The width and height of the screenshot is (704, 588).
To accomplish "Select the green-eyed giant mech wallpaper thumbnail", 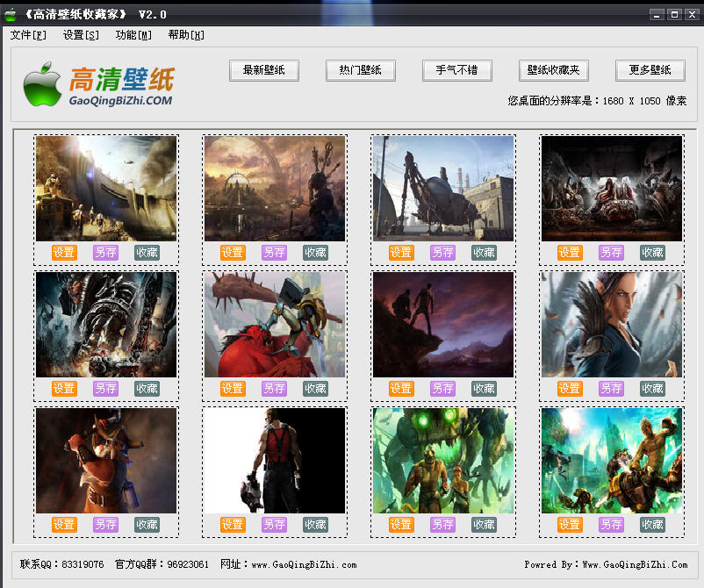I will click(443, 461).
